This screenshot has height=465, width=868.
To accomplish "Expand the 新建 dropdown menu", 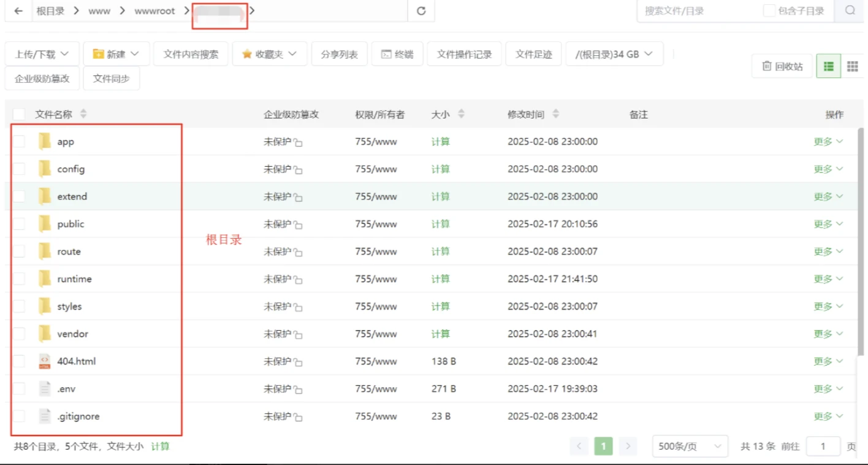I will coord(116,53).
